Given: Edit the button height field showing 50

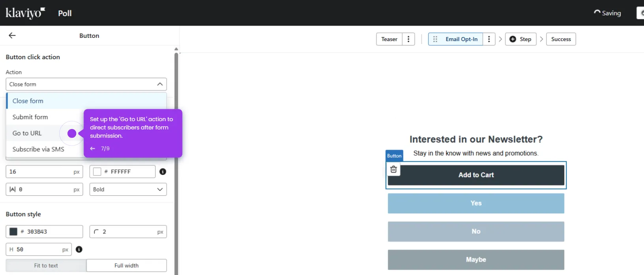Looking at the screenshot, I should pos(39,249).
